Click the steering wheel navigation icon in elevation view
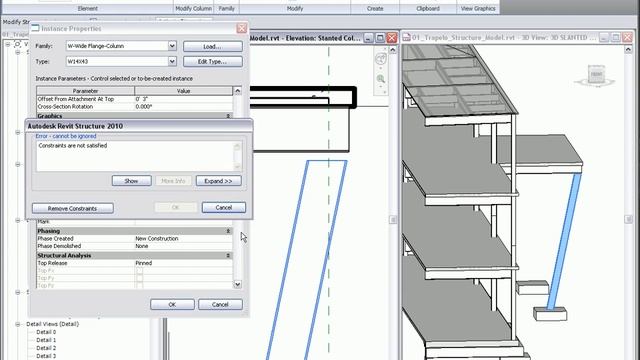Screen dimensions: 640x360 380,59
